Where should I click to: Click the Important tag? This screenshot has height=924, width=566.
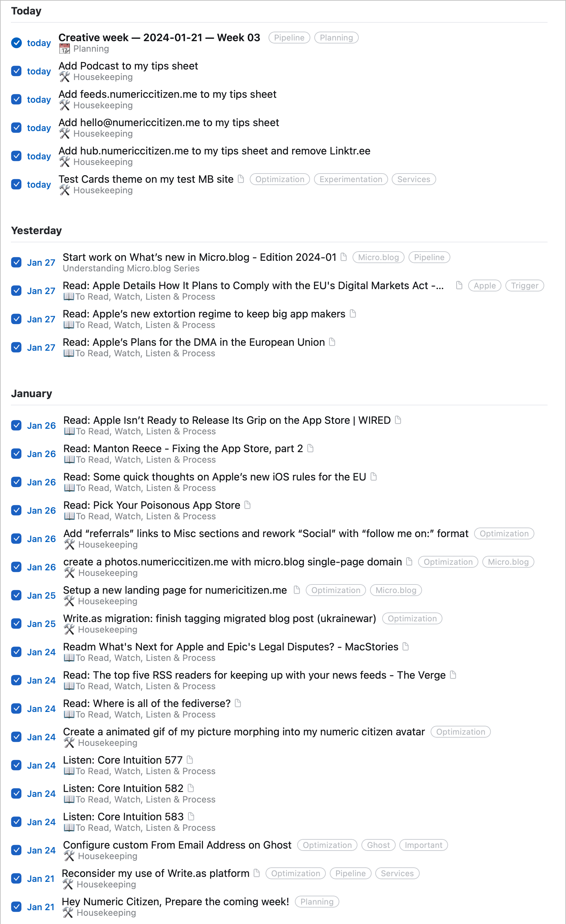pyautogui.click(x=423, y=845)
